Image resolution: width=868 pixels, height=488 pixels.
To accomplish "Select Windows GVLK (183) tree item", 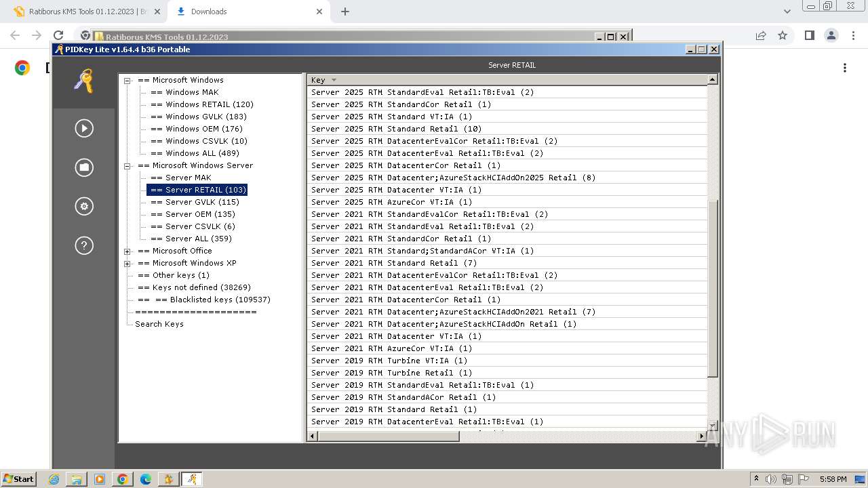I will (199, 117).
